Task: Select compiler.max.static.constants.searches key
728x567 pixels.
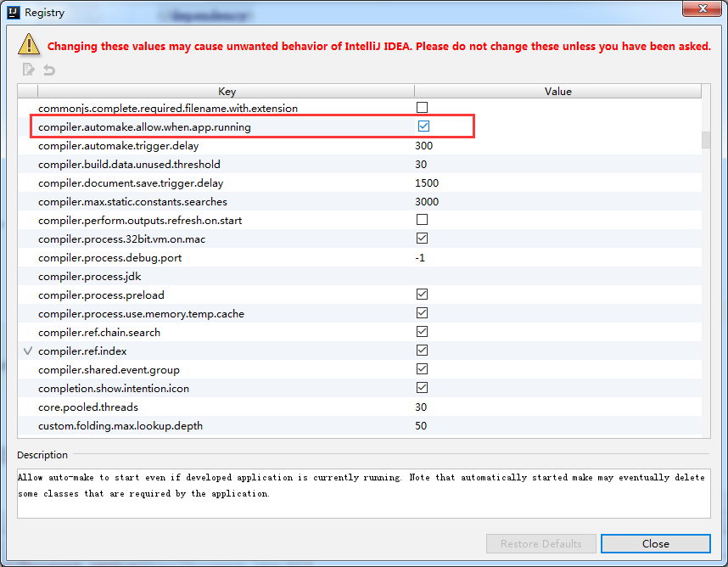Action: pos(132,201)
